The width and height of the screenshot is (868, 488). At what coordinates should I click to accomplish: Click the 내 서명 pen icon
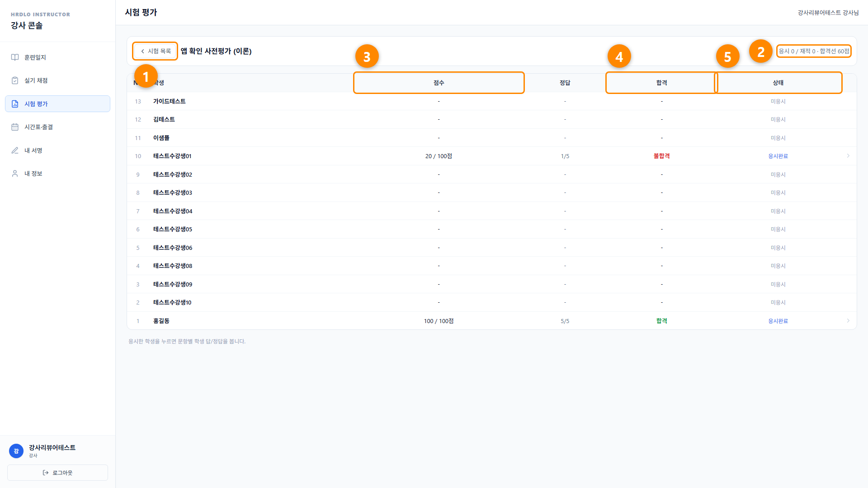click(15, 150)
